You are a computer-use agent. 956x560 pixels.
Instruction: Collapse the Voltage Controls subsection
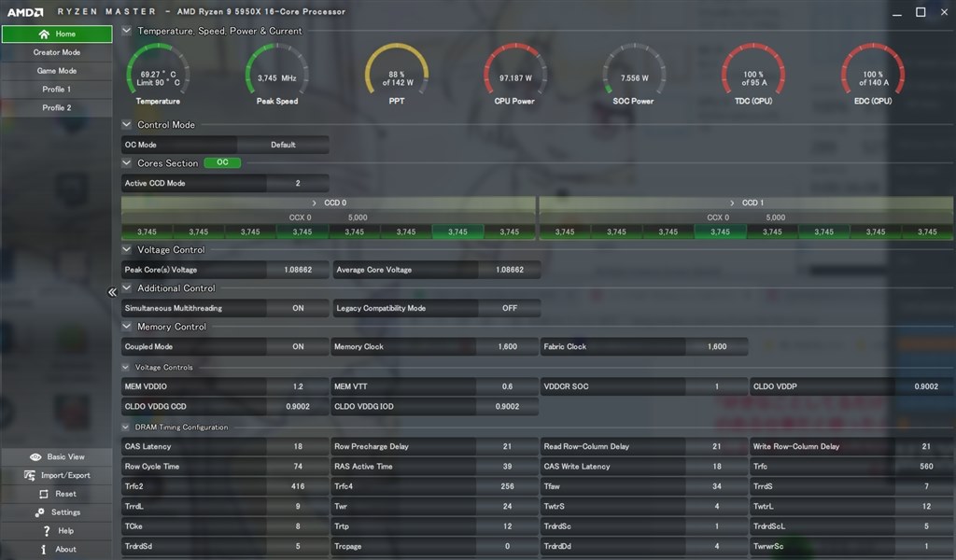[126, 367]
